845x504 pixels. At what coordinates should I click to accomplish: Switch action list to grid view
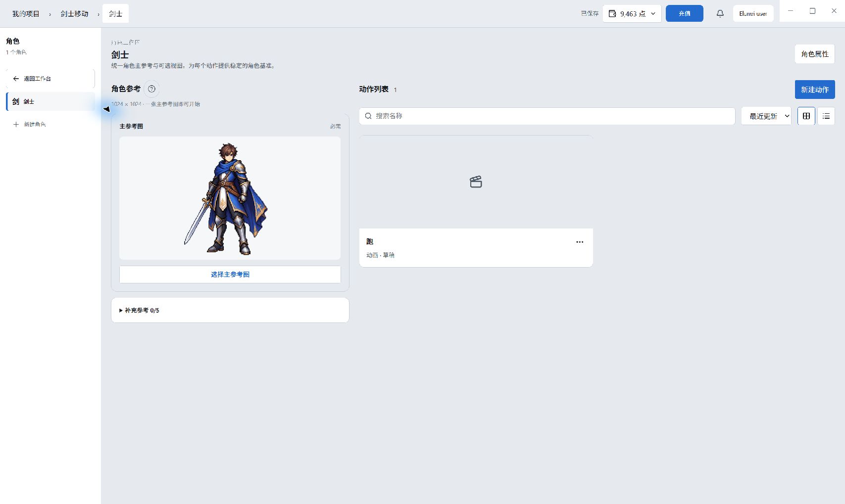tap(806, 116)
